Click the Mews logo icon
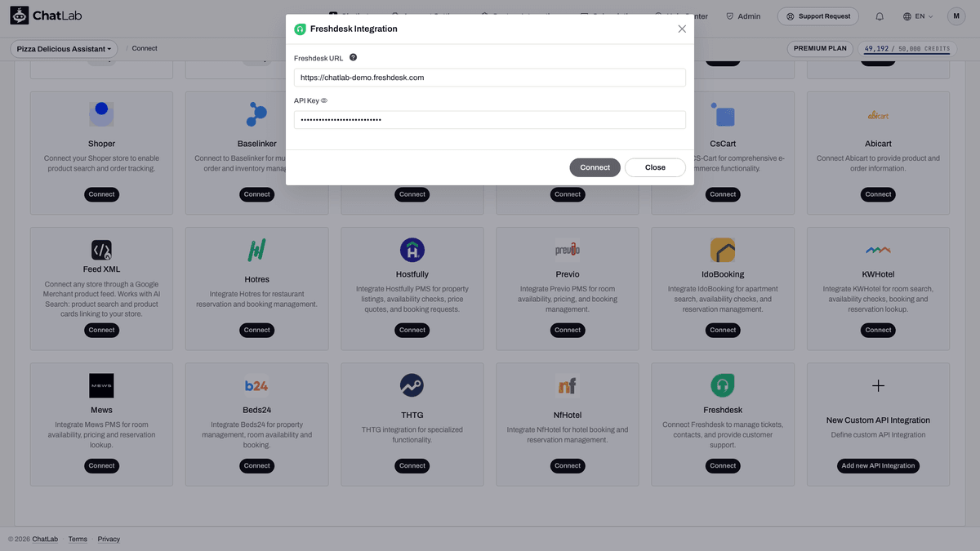980x551 pixels. (x=101, y=385)
